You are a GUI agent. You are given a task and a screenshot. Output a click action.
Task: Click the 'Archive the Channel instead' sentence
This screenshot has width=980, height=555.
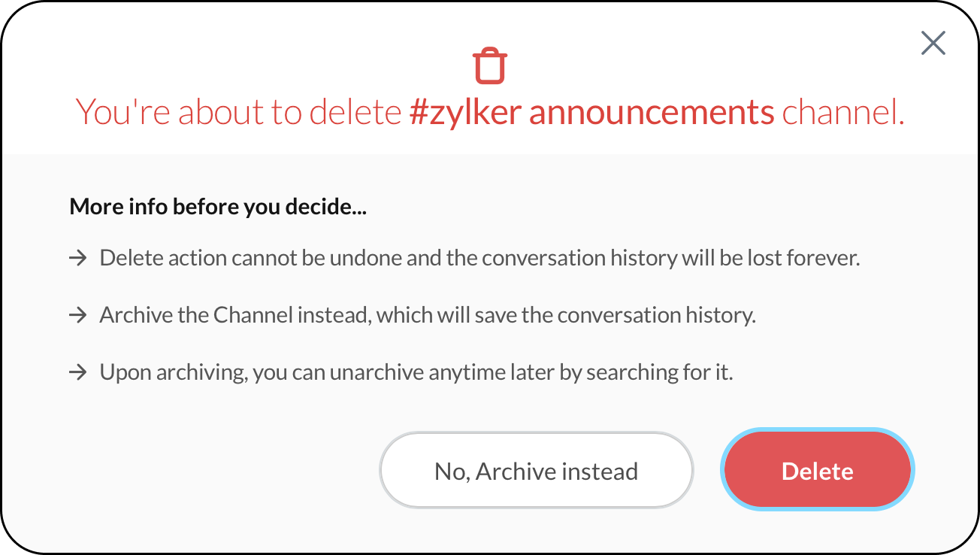click(428, 315)
